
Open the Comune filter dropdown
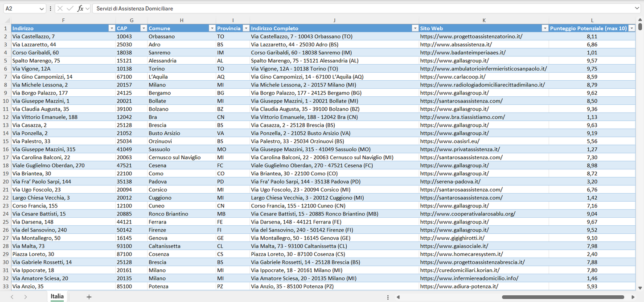tap(212, 28)
